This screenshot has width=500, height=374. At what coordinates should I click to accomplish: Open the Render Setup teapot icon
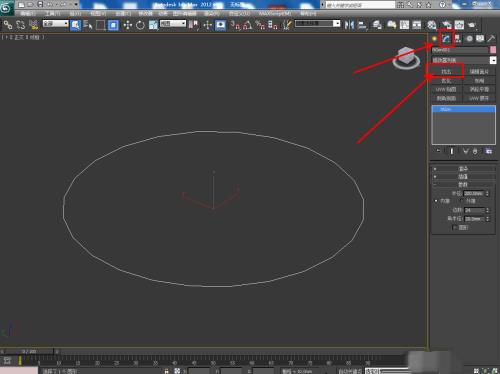[446, 25]
